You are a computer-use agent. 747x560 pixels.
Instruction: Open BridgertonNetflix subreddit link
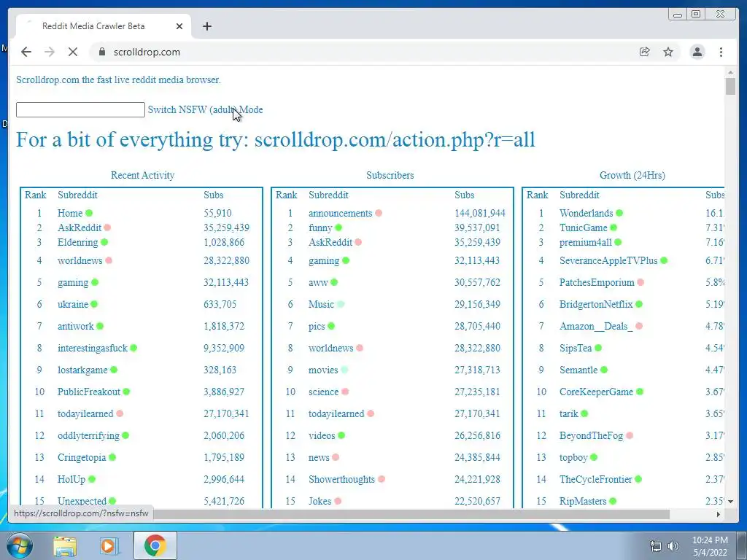596,304
